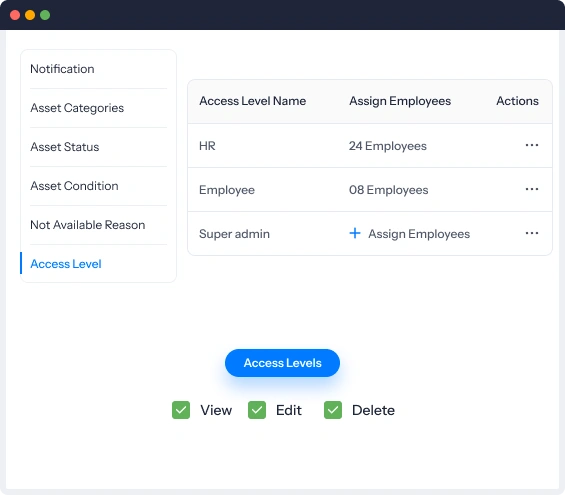Click the 08 Employees cell
Image resolution: width=565 pixels, height=495 pixels.
click(388, 190)
